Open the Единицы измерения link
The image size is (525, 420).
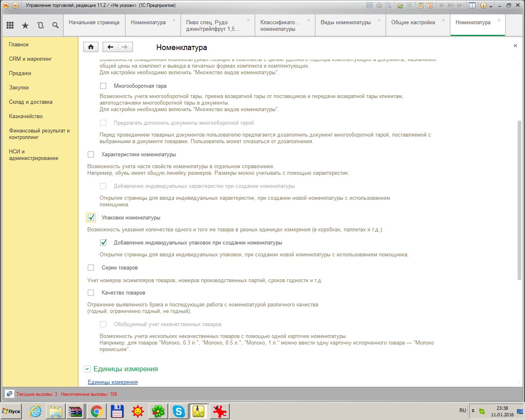coord(113,382)
